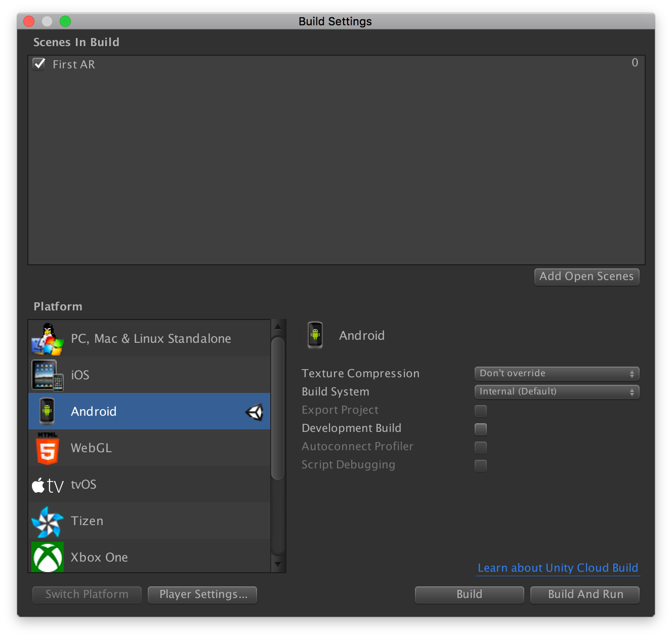Select the Android platform row
This screenshot has width=672, height=638.
(x=149, y=412)
